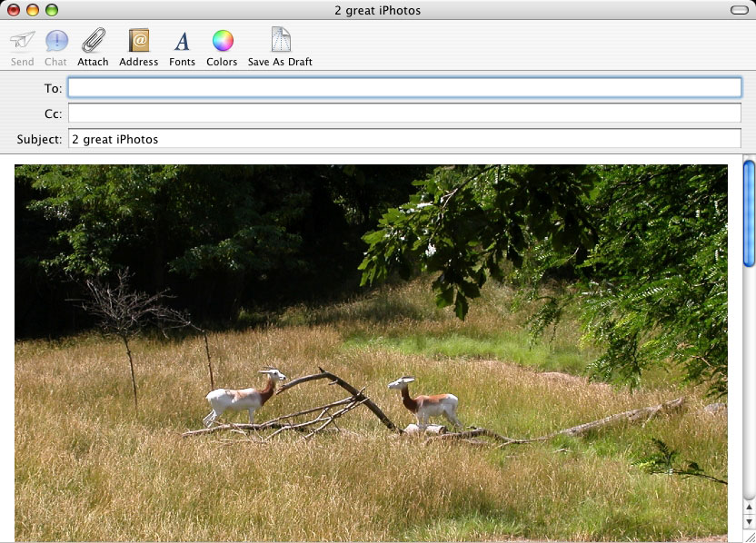
Task: Click into the To: recipient field
Action: [404, 88]
